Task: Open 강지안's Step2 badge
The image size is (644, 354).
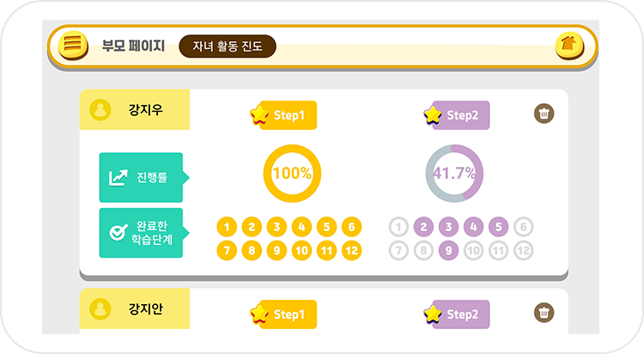Action: pyautogui.click(x=457, y=314)
